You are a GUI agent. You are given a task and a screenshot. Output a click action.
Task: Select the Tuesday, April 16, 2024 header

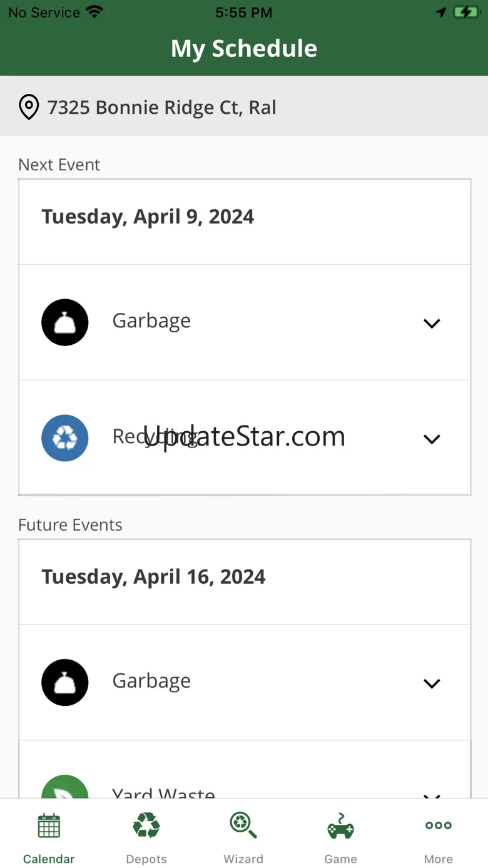click(x=153, y=576)
